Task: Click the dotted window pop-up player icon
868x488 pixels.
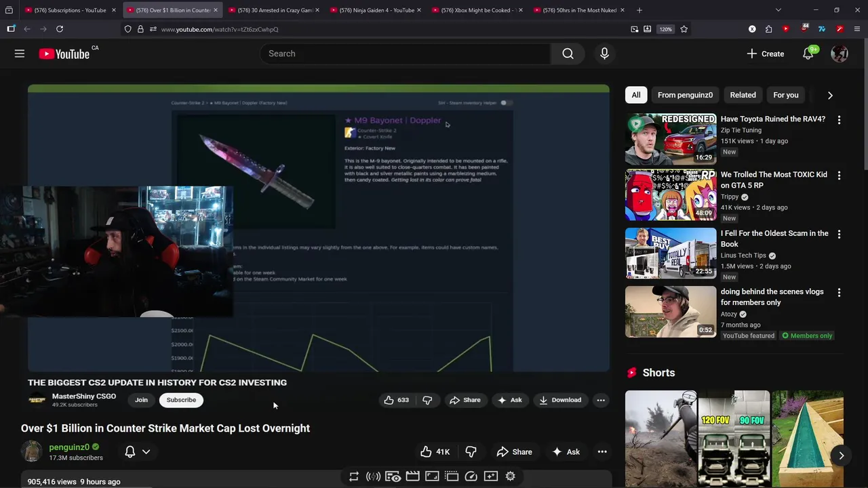Action: pos(452,476)
